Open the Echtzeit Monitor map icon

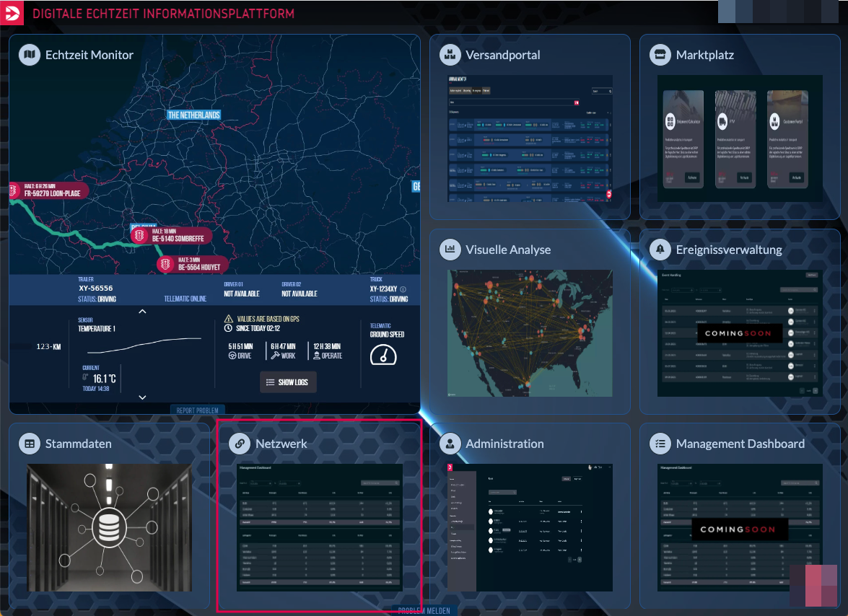click(x=29, y=55)
